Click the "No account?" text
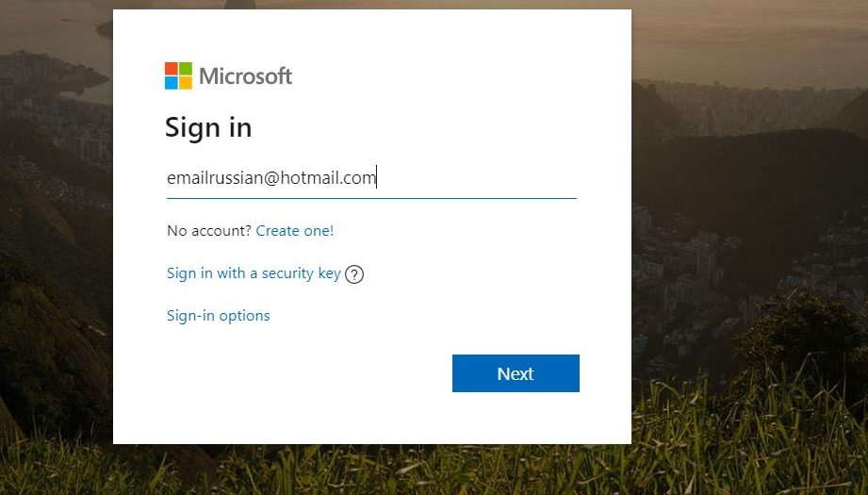Image resolution: width=868 pixels, height=495 pixels. 209,231
